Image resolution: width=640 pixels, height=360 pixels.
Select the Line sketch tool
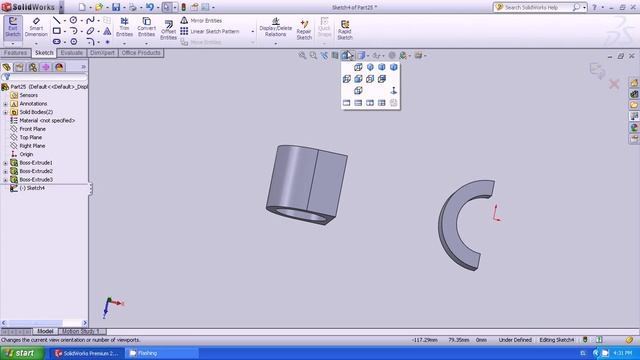pos(56,20)
